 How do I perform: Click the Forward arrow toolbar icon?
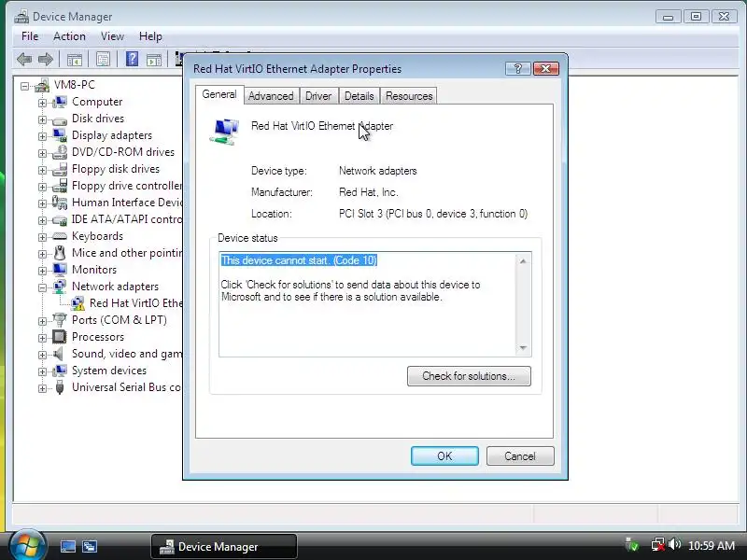pyautogui.click(x=45, y=60)
